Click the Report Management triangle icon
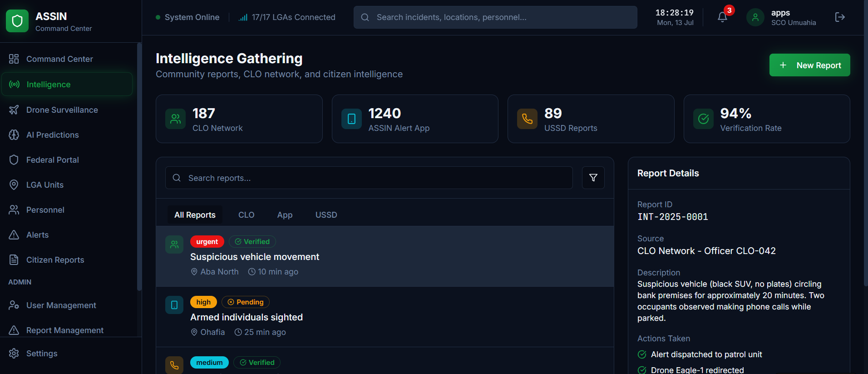Viewport: 868px width, 374px height. [14, 330]
